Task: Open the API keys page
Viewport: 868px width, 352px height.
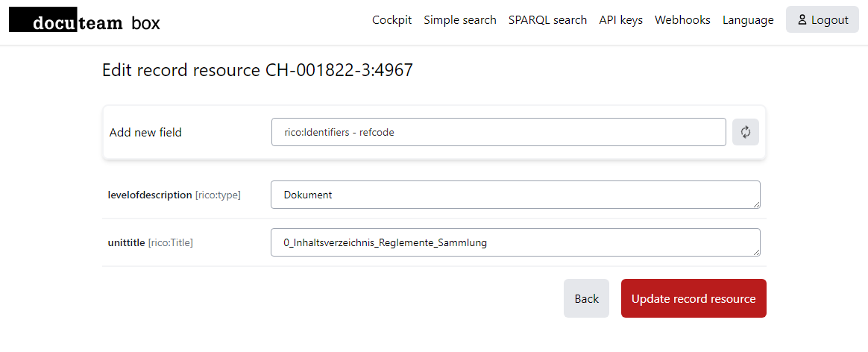Action: [620, 20]
